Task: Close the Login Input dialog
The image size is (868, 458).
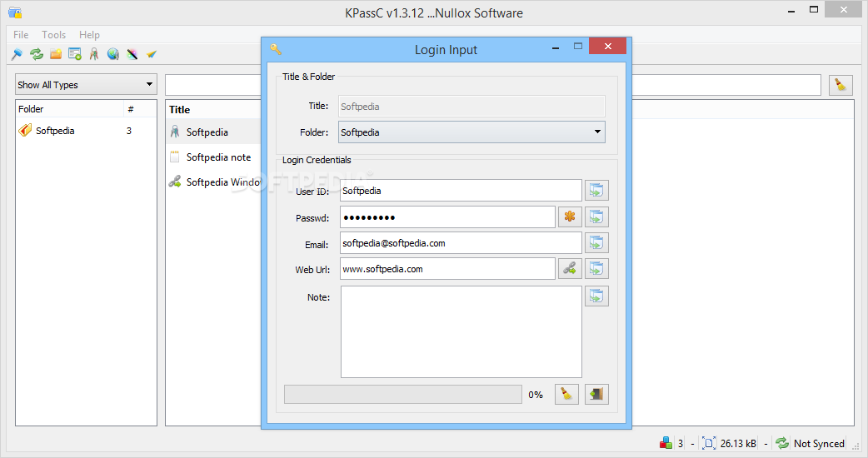Action: [607, 46]
